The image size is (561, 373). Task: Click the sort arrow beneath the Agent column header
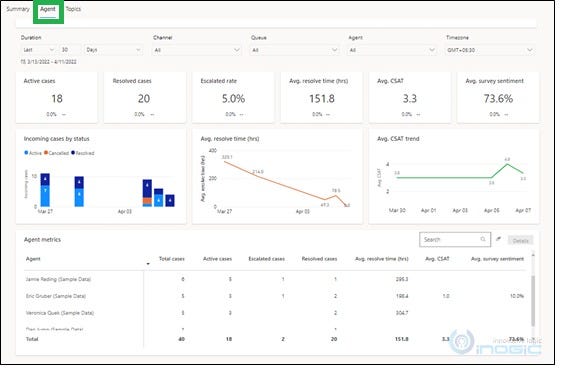(148, 264)
